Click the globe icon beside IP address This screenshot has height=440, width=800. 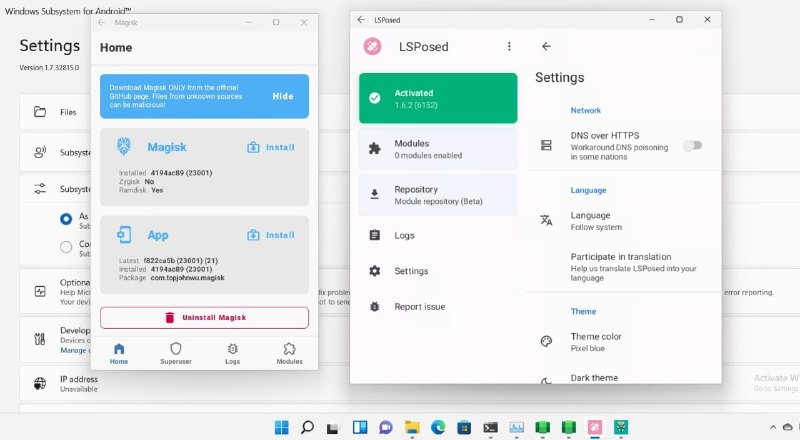tap(40, 383)
